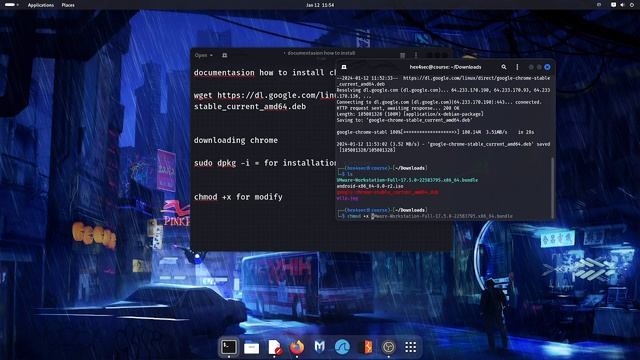Launch Wireshark from the dock
Screen dimensions: 640x360
tap(342, 347)
